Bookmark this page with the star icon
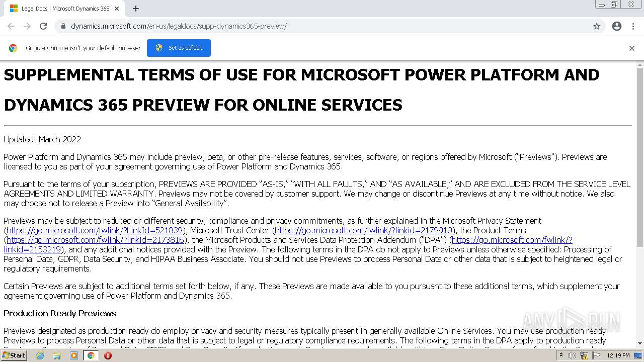This screenshot has height=362, width=644. tap(597, 26)
